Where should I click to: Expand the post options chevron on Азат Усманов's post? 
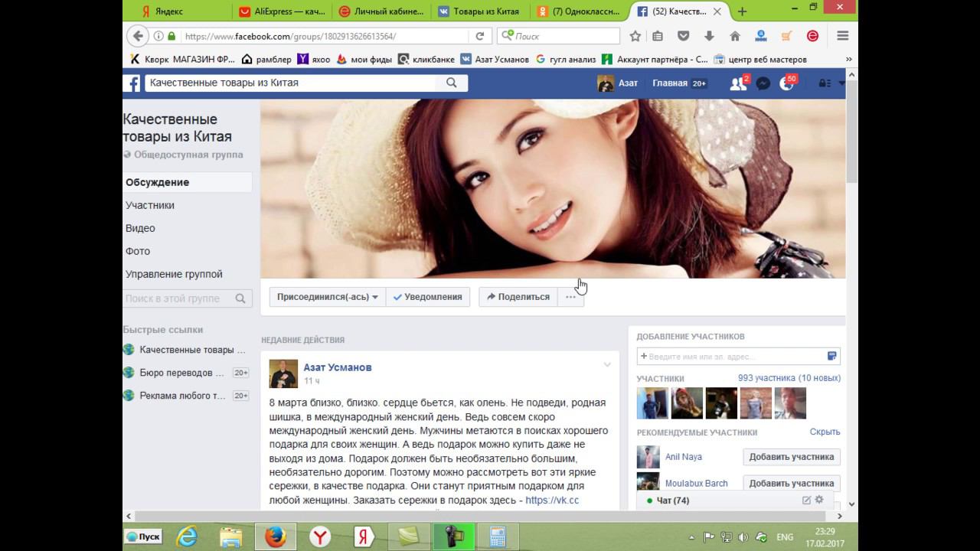607,365
